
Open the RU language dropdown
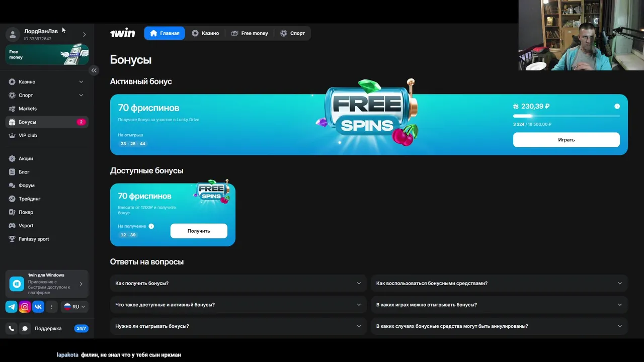pyautogui.click(x=74, y=307)
